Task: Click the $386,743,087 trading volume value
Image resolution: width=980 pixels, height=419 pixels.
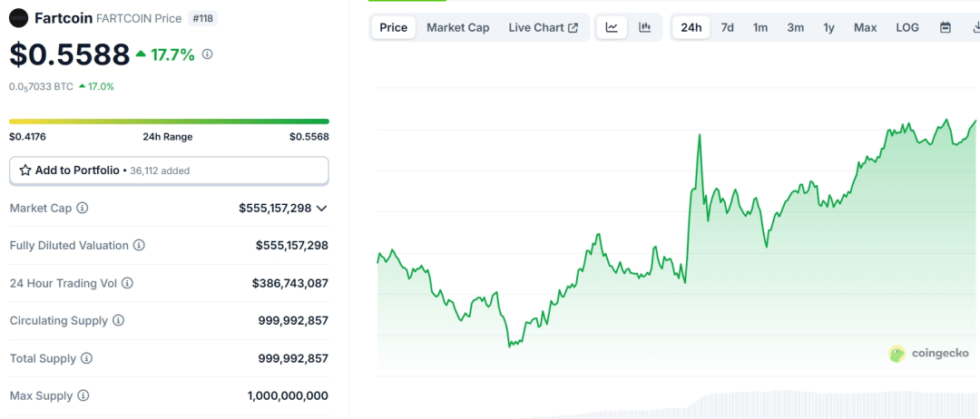Action: [x=290, y=283]
